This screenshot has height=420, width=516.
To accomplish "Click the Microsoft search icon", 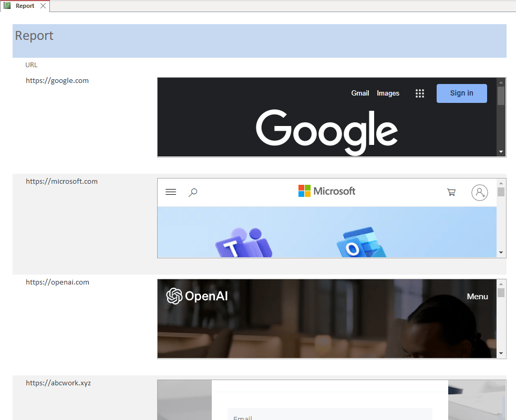I will [193, 192].
